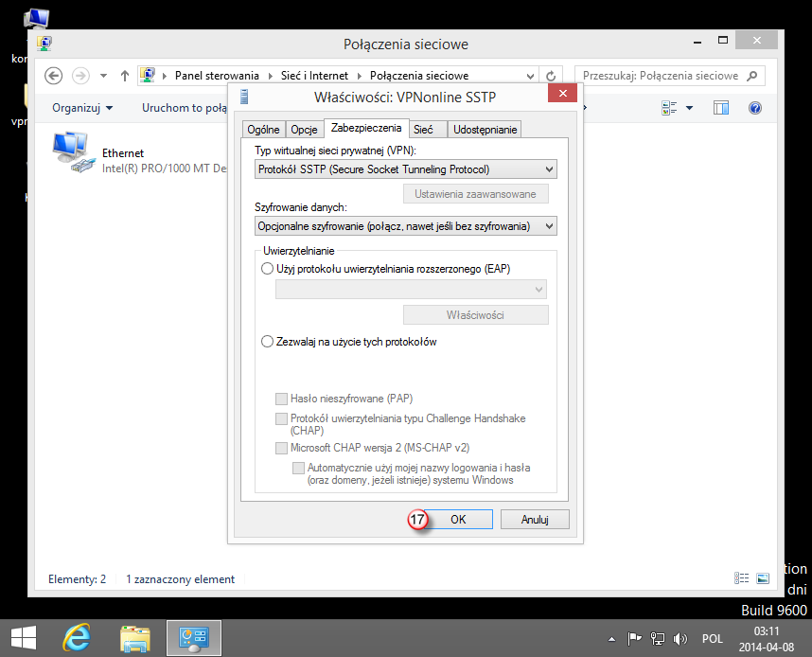Click the POL language indicator
The width and height of the screenshot is (812, 657).
[712, 639]
